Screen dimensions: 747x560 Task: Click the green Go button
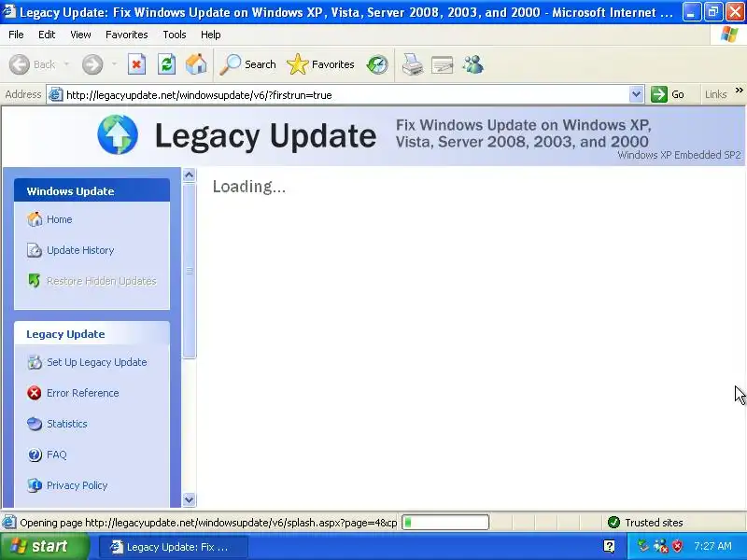[x=668, y=94]
